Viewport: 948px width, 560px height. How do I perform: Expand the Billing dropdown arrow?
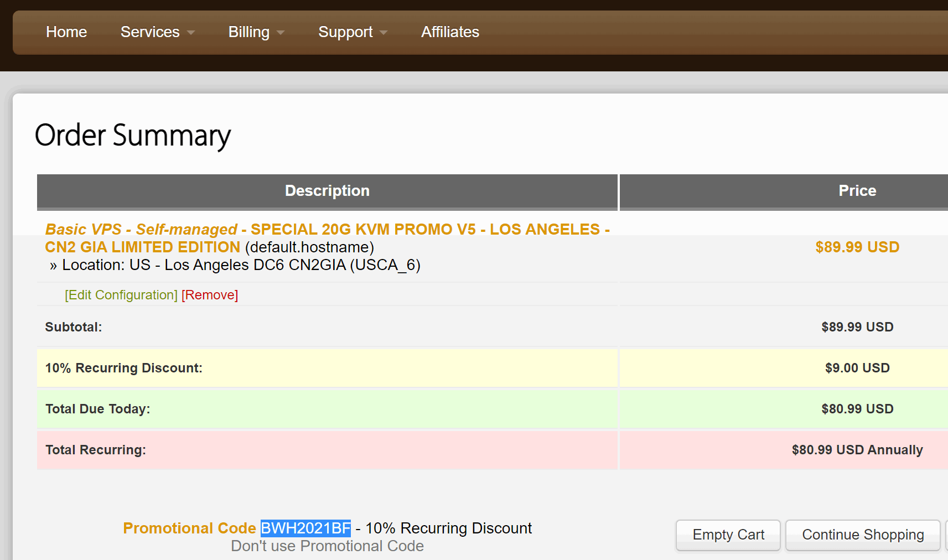281,33
